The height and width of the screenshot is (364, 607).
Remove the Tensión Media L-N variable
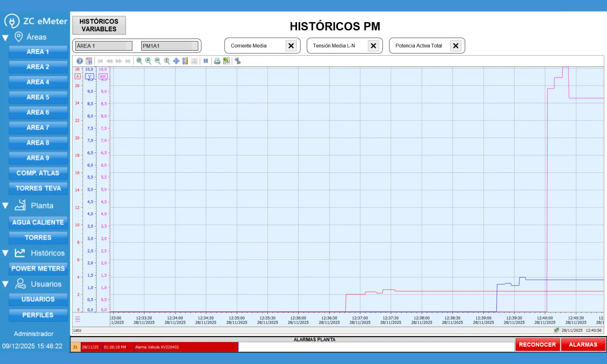click(x=373, y=46)
